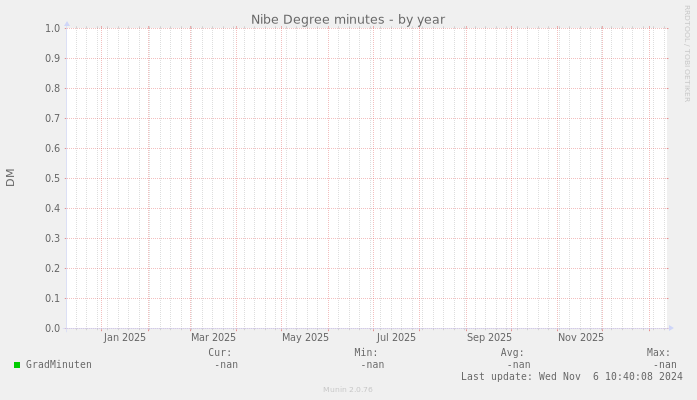Click the -nan value under Cur

(x=226, y=365)
